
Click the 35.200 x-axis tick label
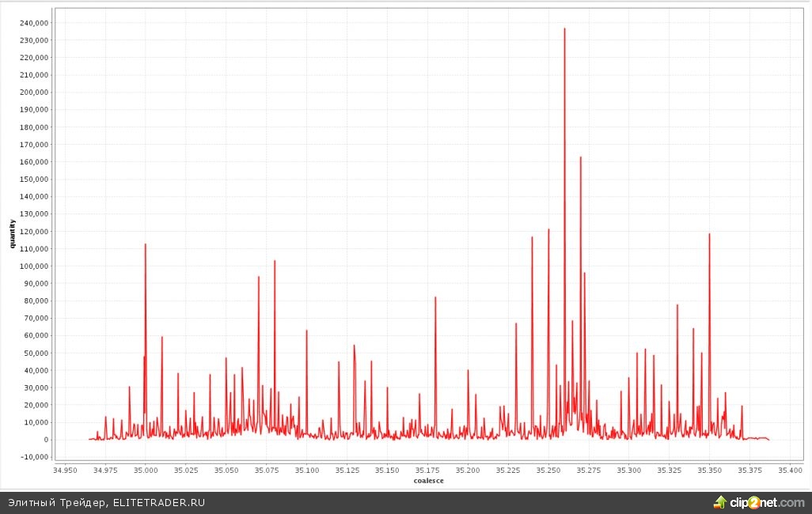tap(468, 471)
